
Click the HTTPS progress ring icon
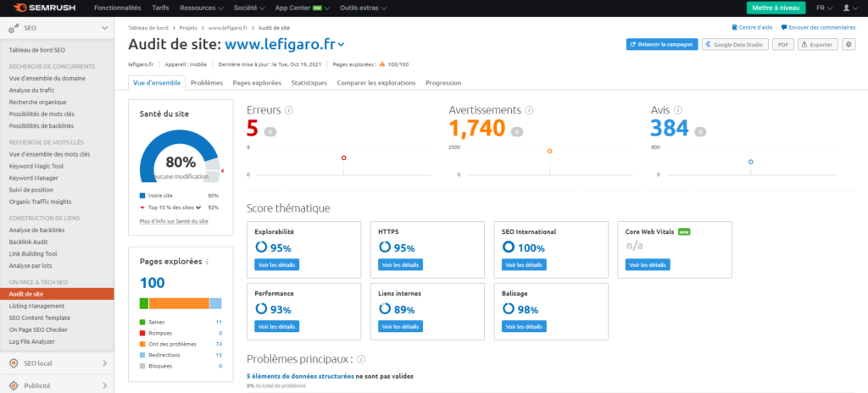coord(385,246)
